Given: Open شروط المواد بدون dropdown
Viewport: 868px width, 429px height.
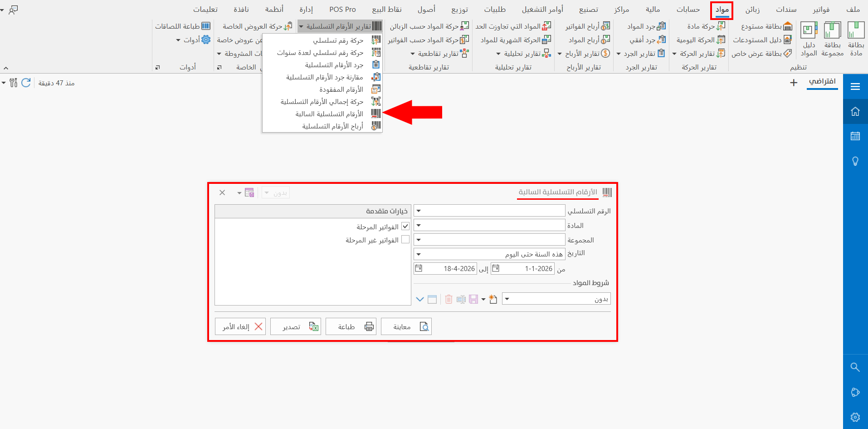Looking at the screenshot, I should click(x=507, y=299).
